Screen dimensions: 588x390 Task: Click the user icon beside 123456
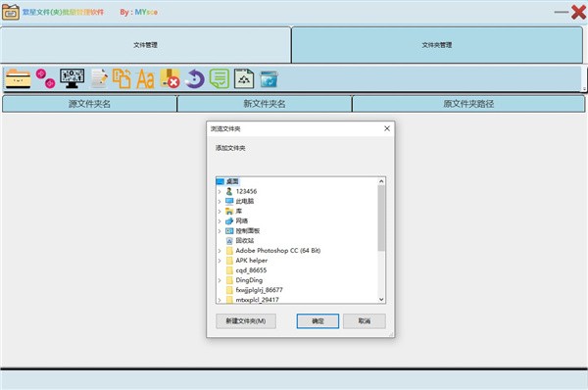[229, 191]
